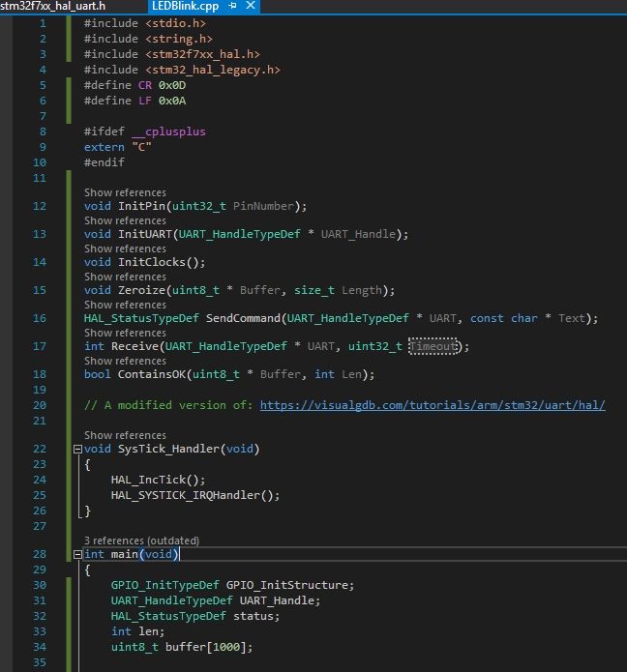Pin the LEDBlink.cpp tab
This screenshot has height=672, width=627.
point(233,6)
